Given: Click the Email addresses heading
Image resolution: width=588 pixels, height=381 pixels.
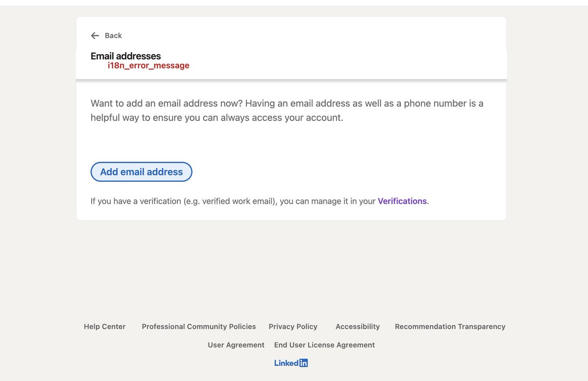Looking at the screenshot, I should point(126,56).
